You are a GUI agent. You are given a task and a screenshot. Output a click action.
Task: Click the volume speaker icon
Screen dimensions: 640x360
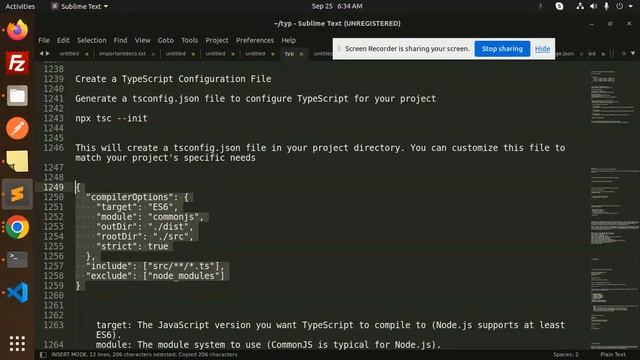pyautogui.click(x=593, y=6)
